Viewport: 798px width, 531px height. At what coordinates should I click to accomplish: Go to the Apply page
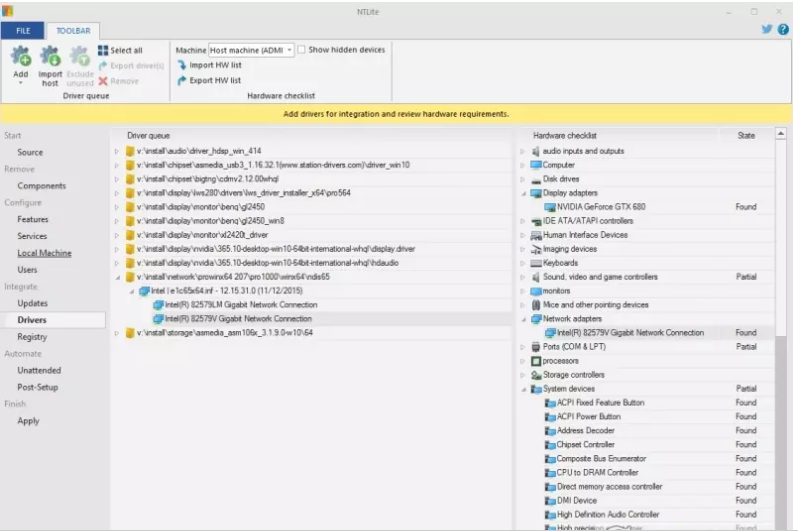tap(28, 421)
